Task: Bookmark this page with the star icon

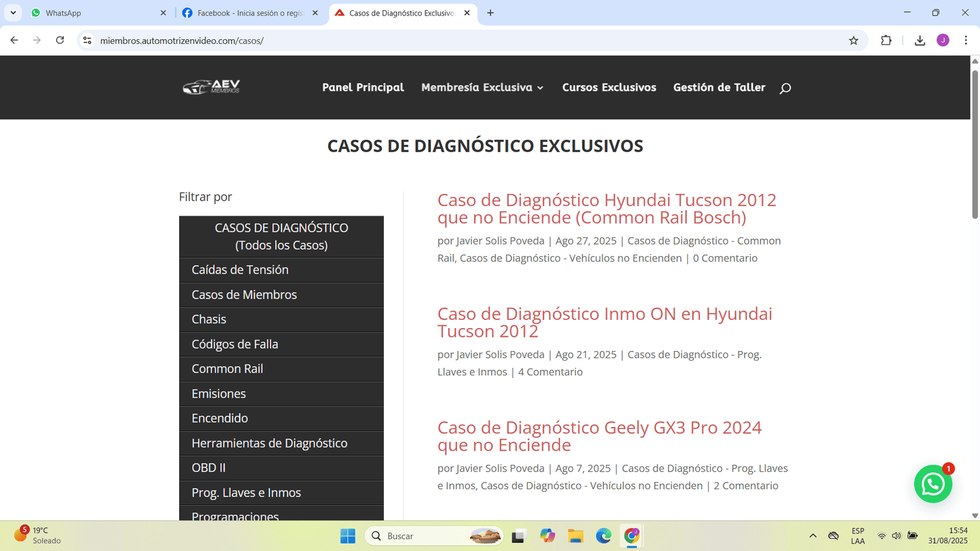Action: coord(853,41)
